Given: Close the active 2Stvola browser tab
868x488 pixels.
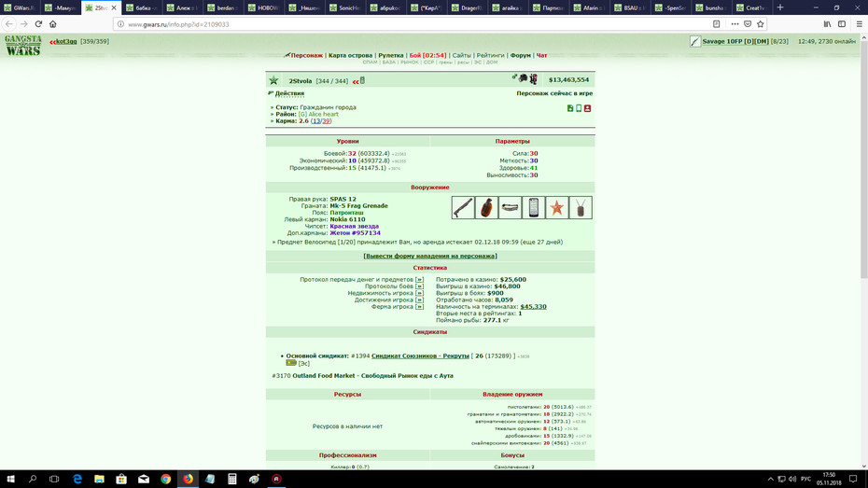Looking at the screenshot, I should tap(114, 7).
